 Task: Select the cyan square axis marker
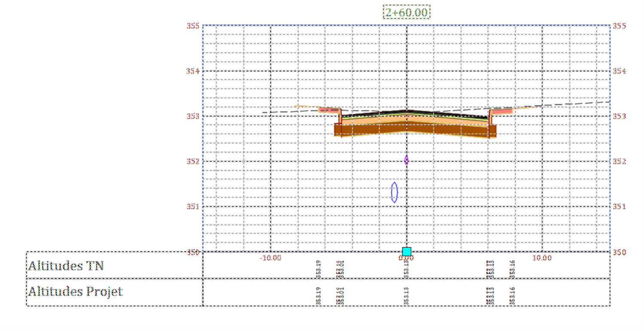[x=406, y=251]
